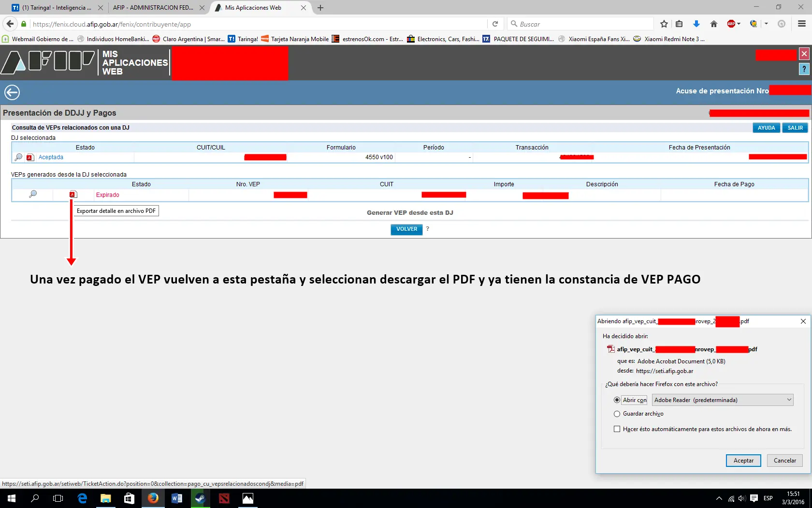Show hidden tray icons chevron
Screen dimensions: 812x508
click(x=719, y=498)
